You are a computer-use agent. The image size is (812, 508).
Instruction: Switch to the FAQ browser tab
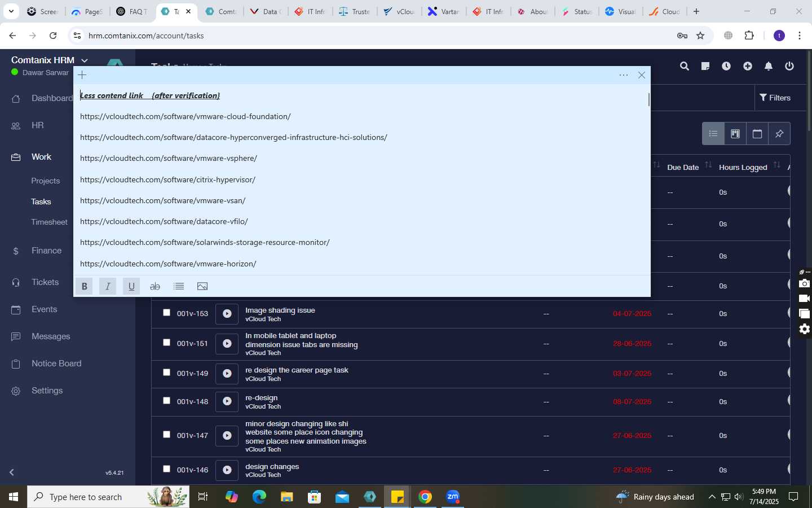(x=131, y=11)
